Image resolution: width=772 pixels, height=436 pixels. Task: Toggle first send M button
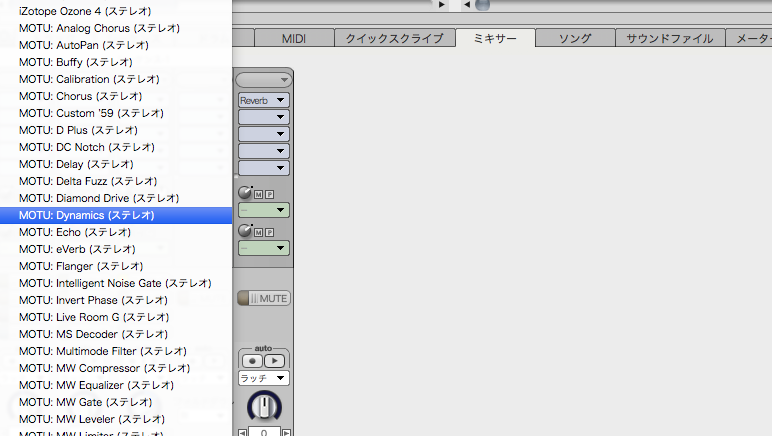[x=258, y=195]
